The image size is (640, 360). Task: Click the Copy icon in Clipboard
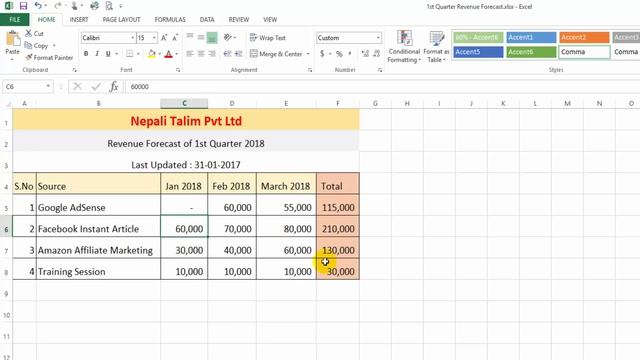click(x=29, y=45)
